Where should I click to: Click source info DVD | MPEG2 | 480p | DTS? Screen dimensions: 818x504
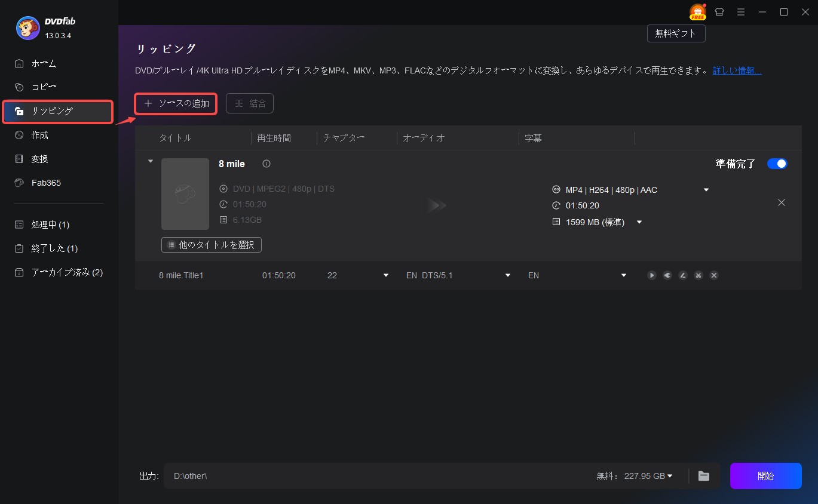pyautogui.click(x=283, y=189)
